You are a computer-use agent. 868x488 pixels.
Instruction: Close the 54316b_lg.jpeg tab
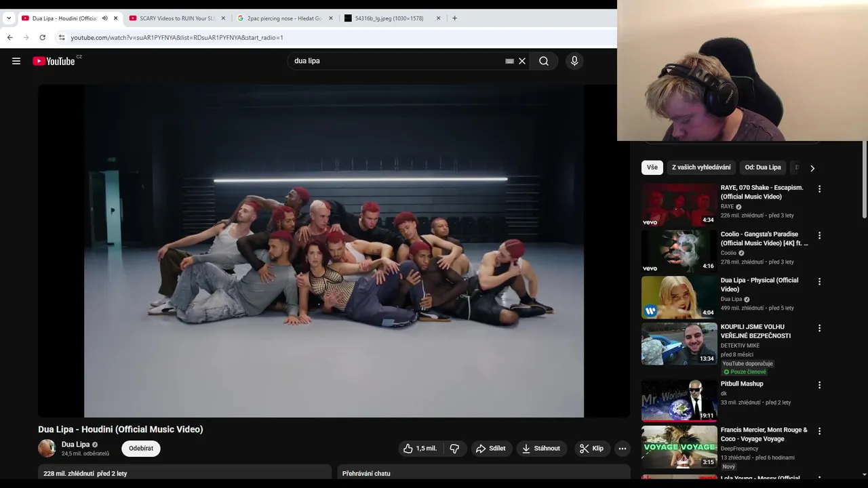(438, 18)
